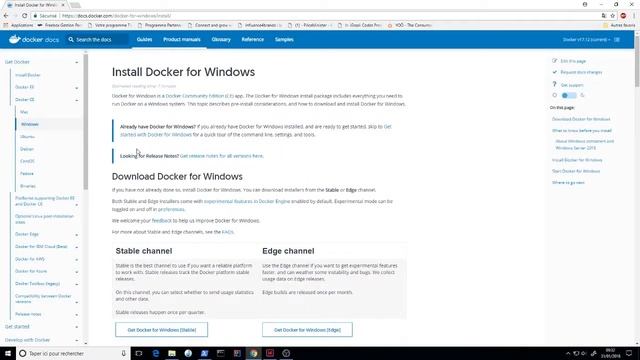Screen dimensions: 640x360
Task: Select Debian in the Docker CE sidebar
Action: [x=27, y=149]
